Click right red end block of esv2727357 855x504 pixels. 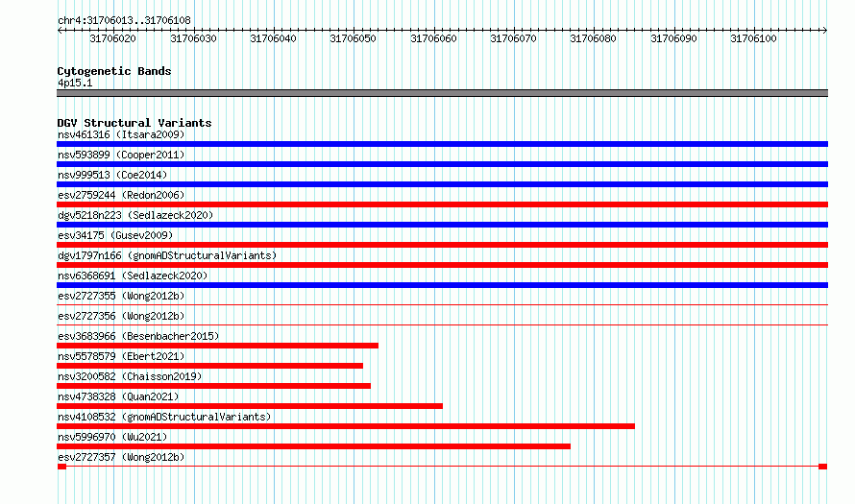(823, 467)
